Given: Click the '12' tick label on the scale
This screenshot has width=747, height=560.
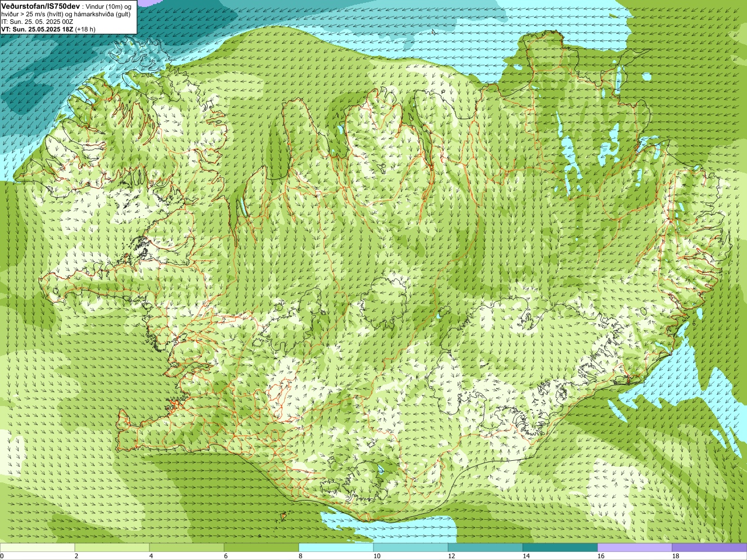Looking at the screenshot, I should tap(452, 556).
